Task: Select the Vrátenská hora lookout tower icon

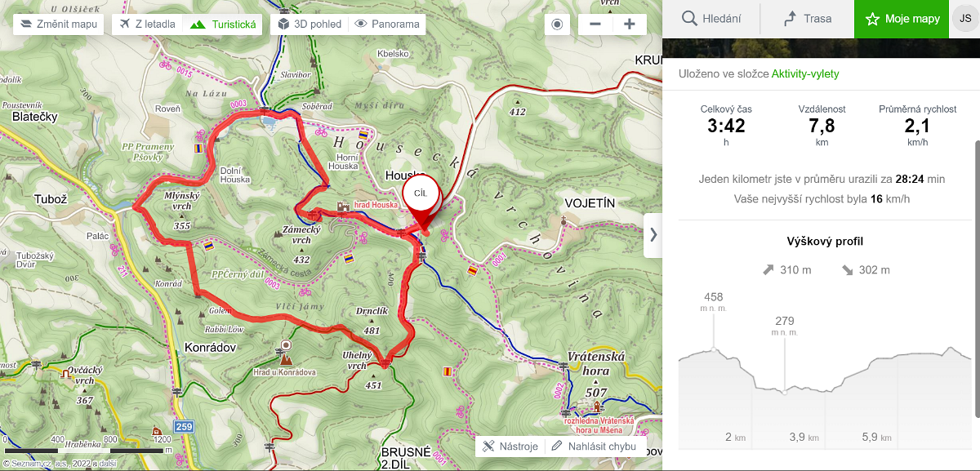Action: [596, 407]
